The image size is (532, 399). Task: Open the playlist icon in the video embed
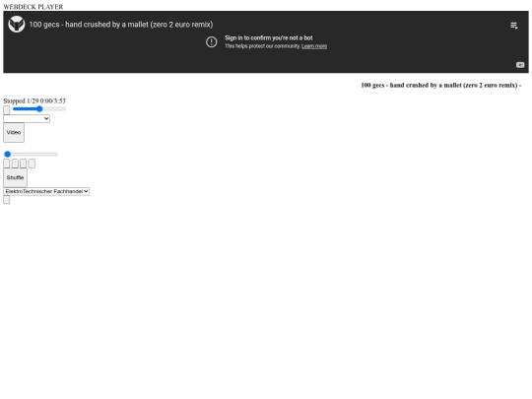514,26
